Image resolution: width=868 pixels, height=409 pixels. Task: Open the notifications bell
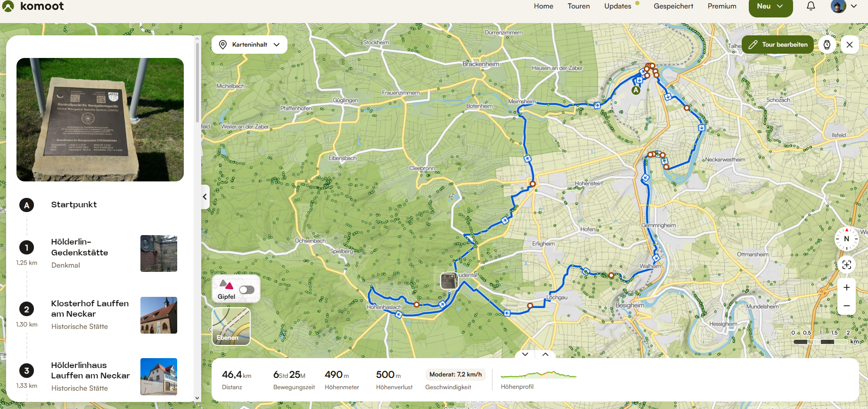pos(811,6)
